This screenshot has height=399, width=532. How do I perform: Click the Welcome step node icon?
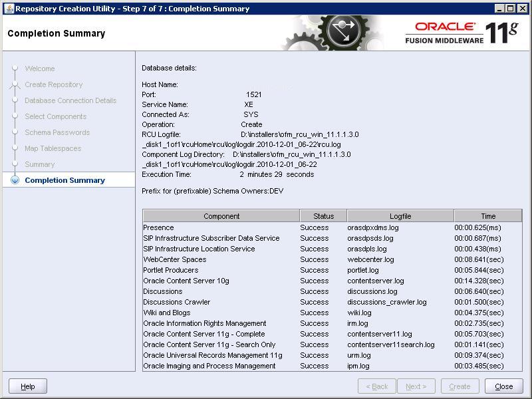point(15,68)
